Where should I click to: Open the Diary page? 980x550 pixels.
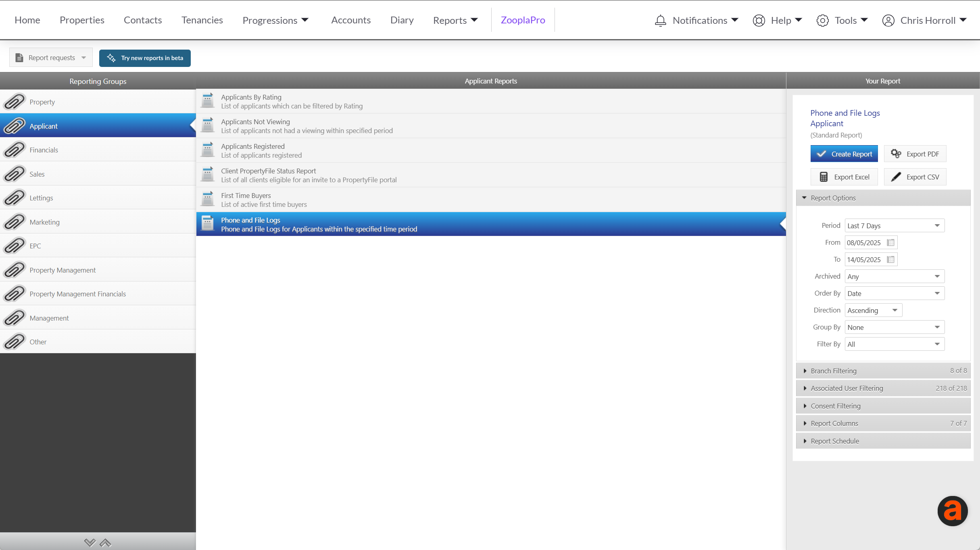[x=402, y=20]
